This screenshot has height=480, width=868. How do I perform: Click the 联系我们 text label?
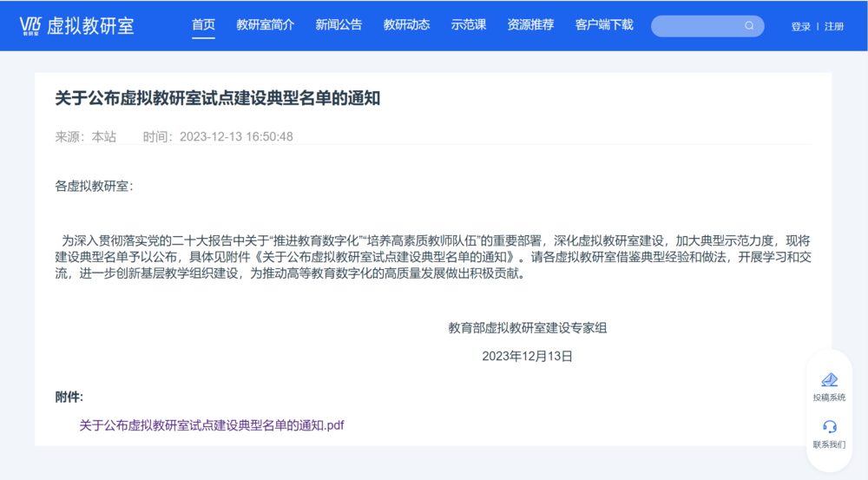pyautogui.click(x=829, y=444)
